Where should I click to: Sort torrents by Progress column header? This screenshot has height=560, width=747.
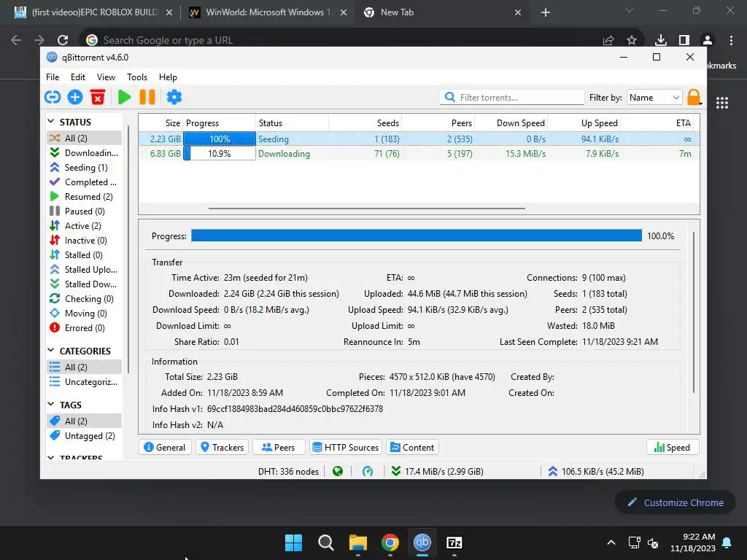coord(219,122)
